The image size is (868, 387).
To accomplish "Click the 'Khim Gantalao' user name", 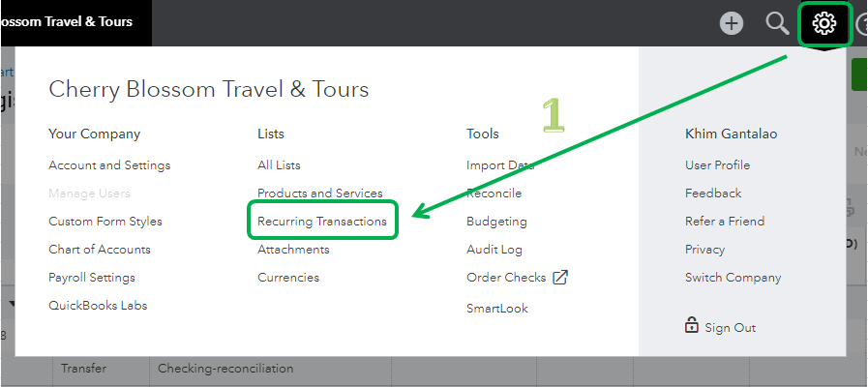I will tap(732, 134).
